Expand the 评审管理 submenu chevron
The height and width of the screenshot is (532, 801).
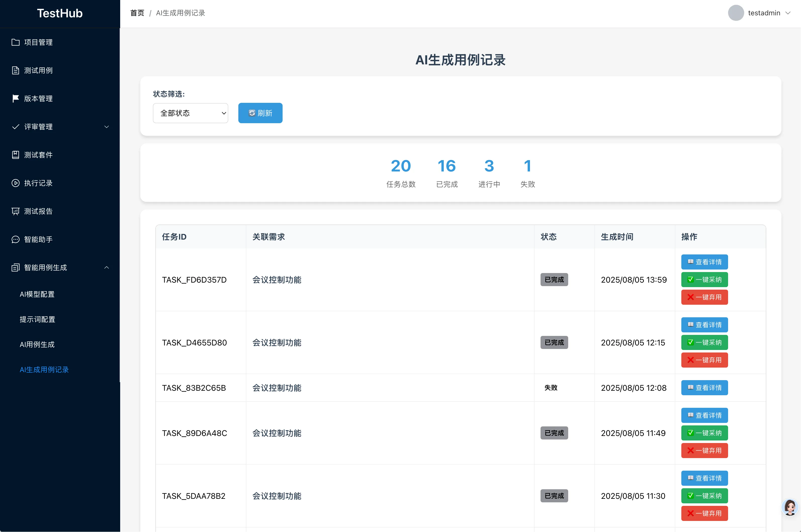pyautogui.click(x=107, y=126)
